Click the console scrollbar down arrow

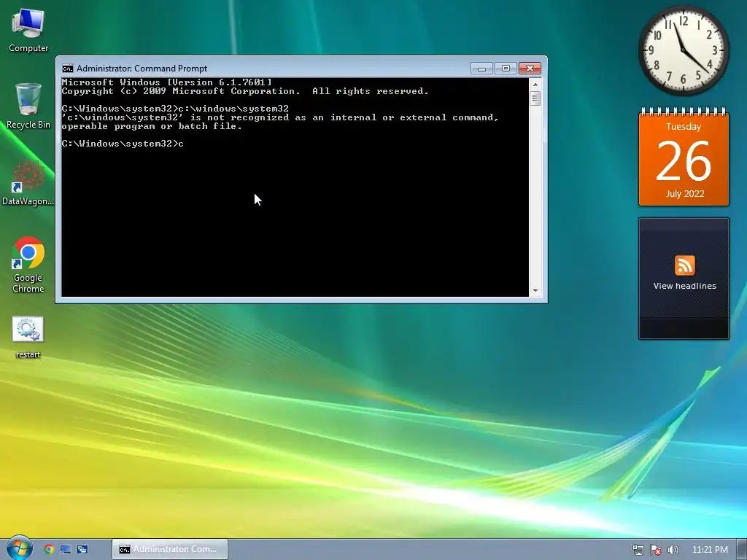[535, 290]
